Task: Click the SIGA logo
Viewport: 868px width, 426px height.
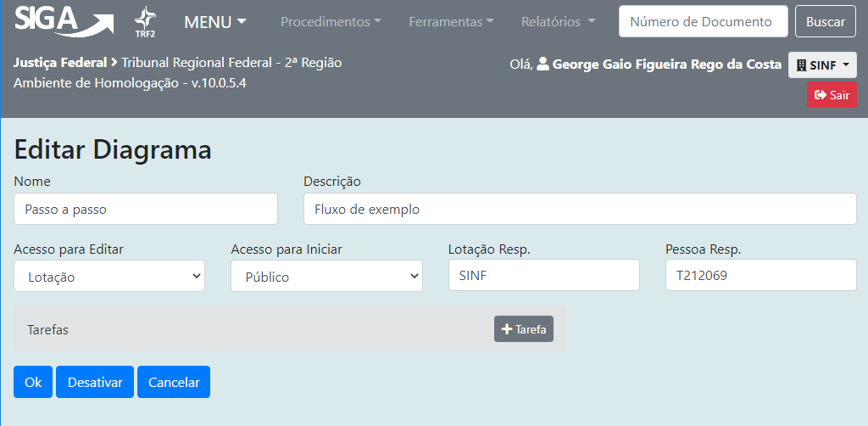Action: [64, 21]
